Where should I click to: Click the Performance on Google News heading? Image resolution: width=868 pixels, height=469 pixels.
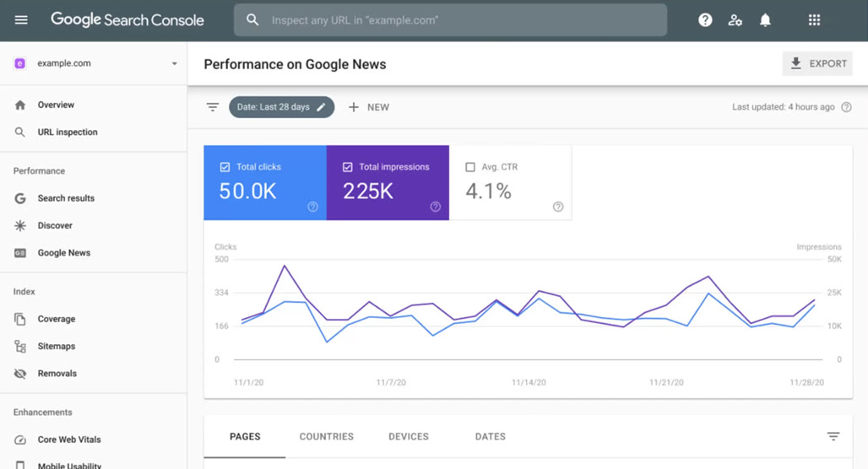(295, 64)
